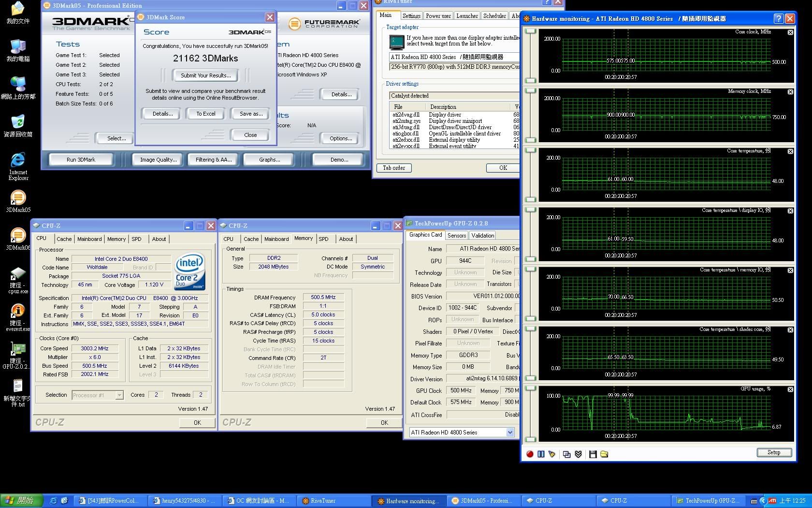Open Filtering & AA settings

(x=214, y=160)
